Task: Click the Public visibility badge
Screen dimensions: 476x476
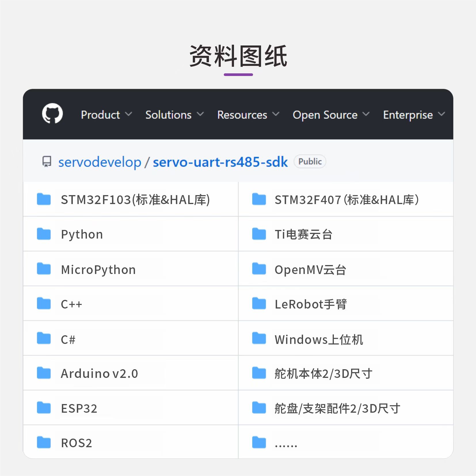Action: point(310,161)
